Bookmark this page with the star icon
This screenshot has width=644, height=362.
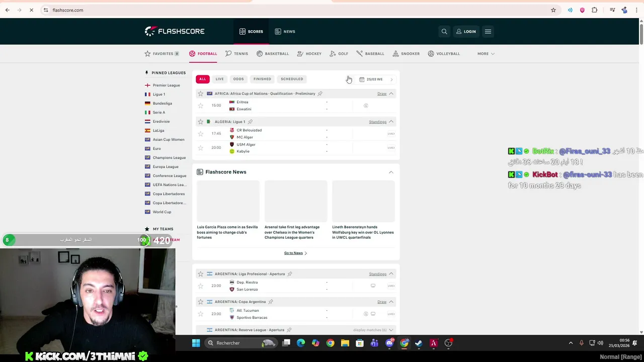coord(553,10)
